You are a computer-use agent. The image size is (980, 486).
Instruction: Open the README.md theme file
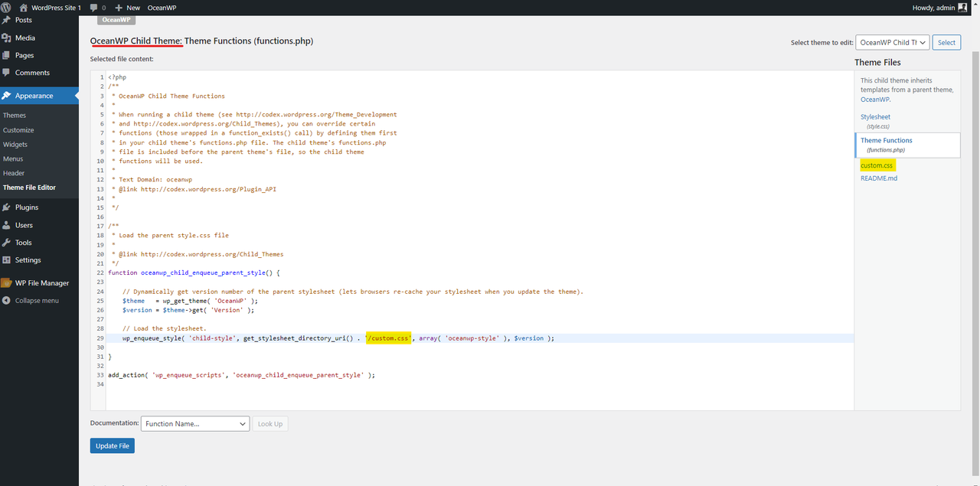coord(879,178)
